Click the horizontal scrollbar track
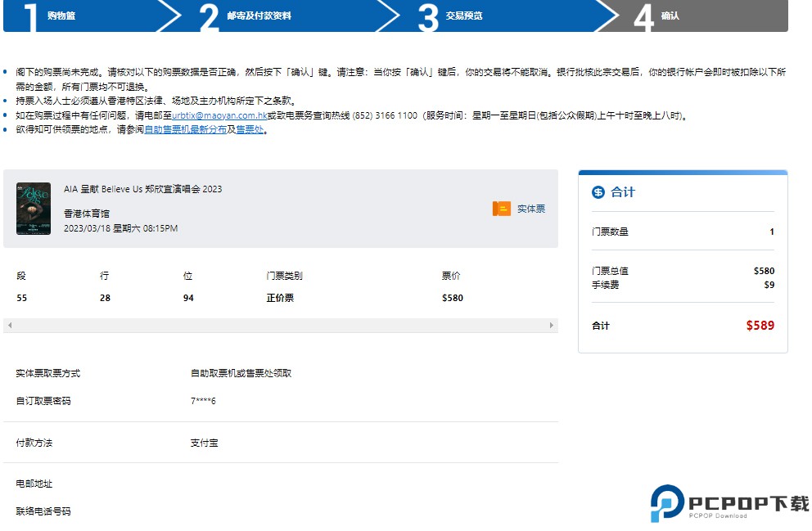This screenshot has width=812, height=531. click(x=280, y=326)
